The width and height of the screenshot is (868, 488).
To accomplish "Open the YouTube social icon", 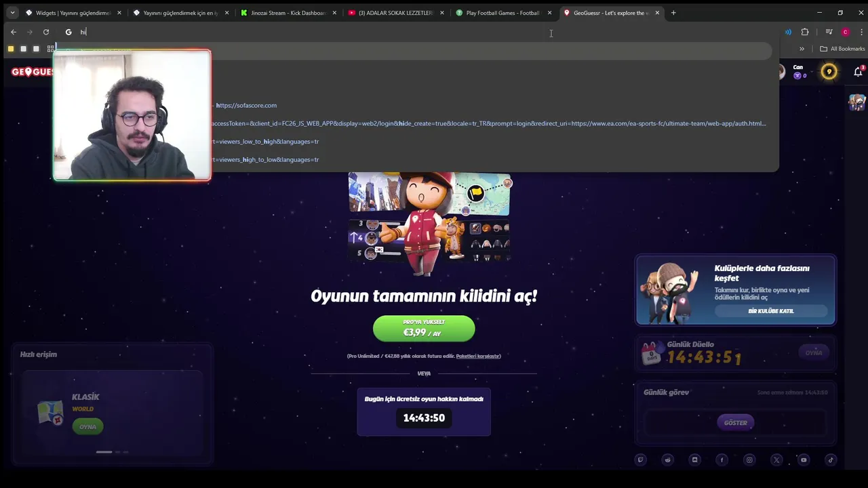I will tap(804, 460).
